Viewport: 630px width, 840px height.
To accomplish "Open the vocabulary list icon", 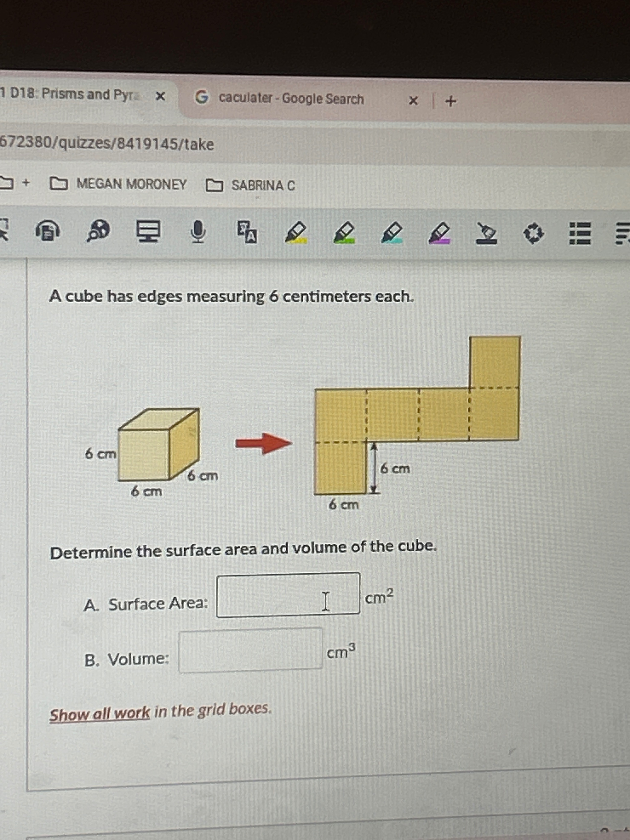I will (x=580, y=233).
